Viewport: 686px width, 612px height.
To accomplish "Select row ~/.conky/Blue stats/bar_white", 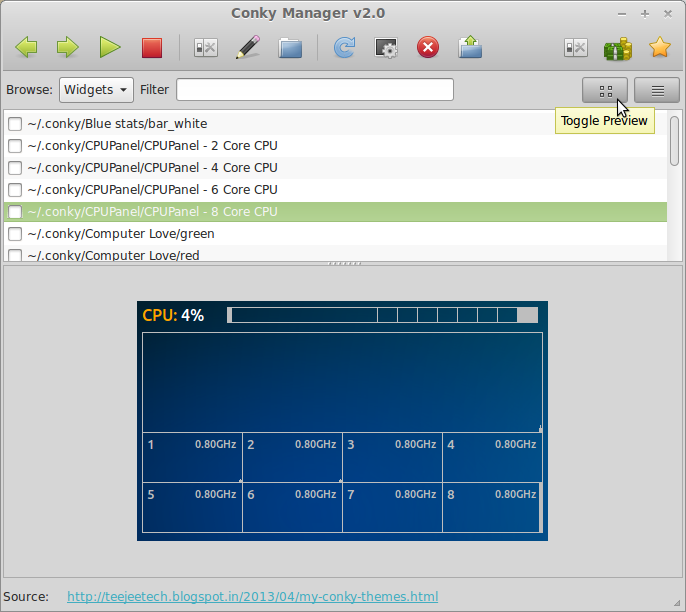I will click(x=335, y=124).
